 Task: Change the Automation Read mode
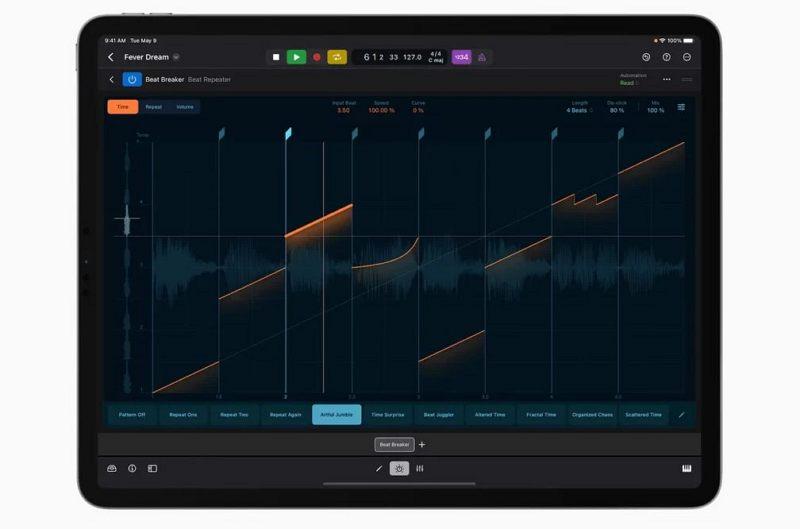[x=629, y=83]
